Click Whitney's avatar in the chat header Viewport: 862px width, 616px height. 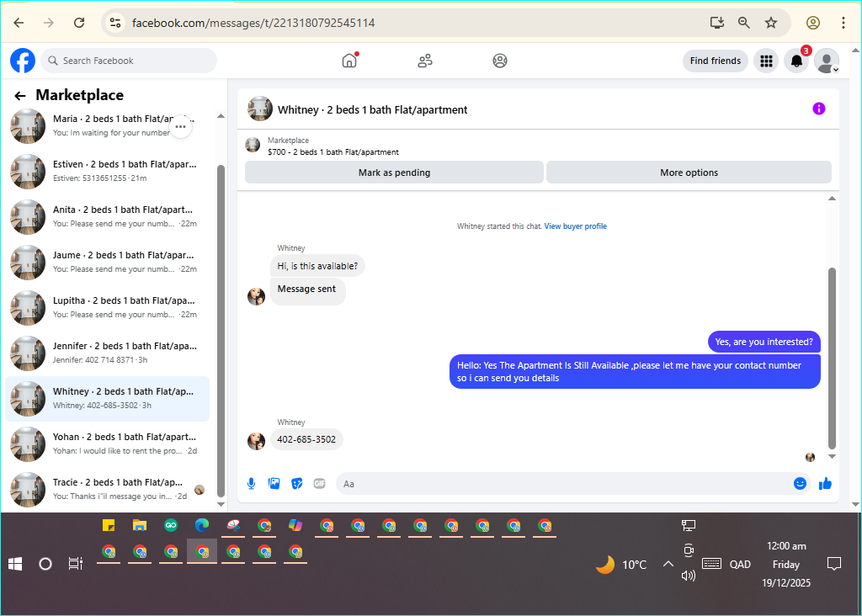[260, 109]
